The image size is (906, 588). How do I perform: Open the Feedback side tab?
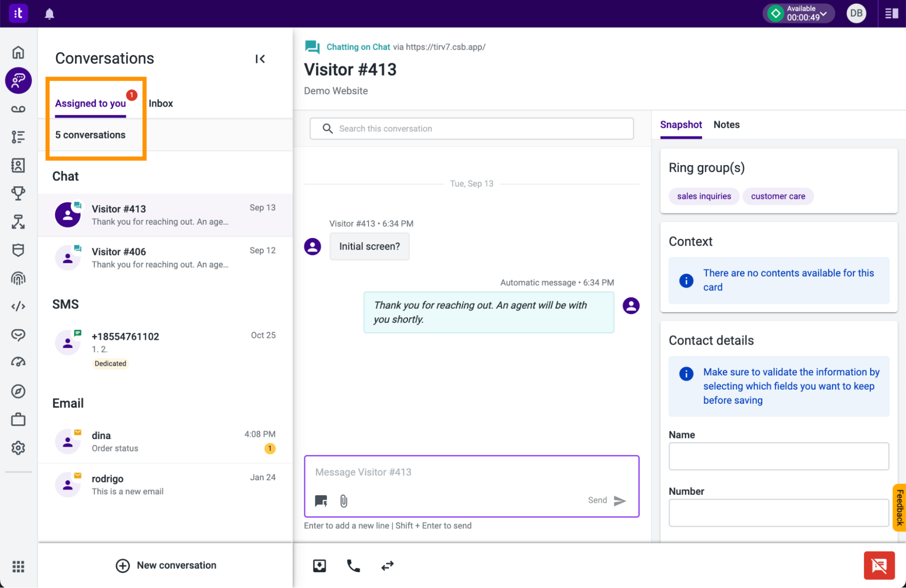[x=899, y=507]
